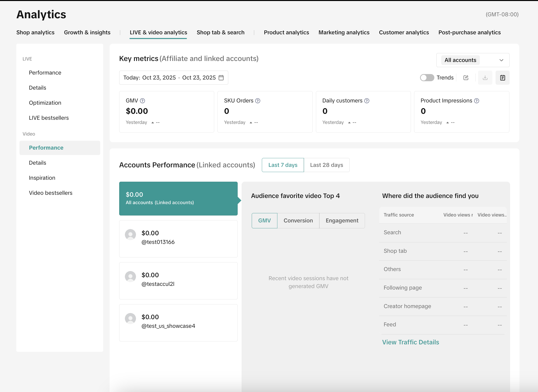Image resolution: width=538 pixels, height=392 pixels.
Task: Select the @test013166 account card
Action: tap(178, 239)
